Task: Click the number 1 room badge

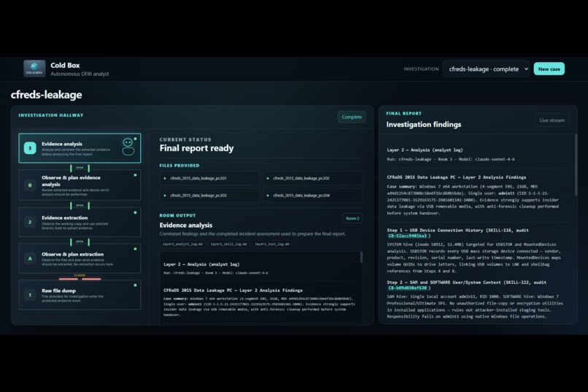Action: [30, 295]
